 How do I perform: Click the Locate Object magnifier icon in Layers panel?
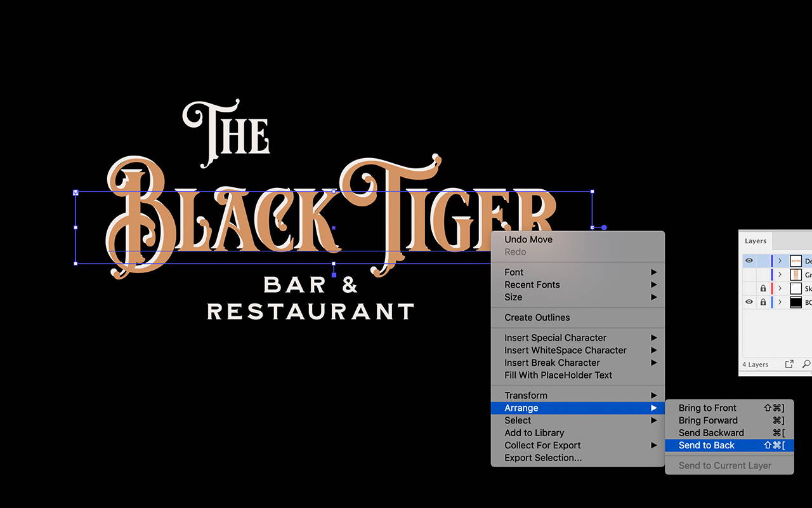click(806, 364)
